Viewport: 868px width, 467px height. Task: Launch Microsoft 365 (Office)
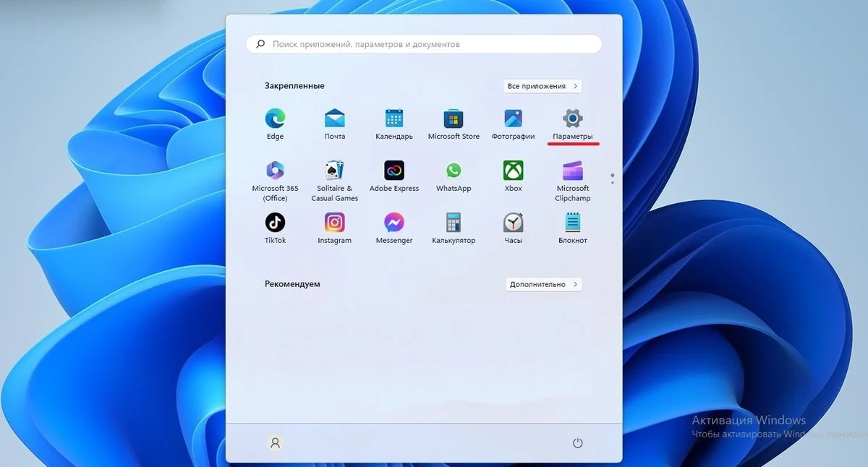point(275,181)
